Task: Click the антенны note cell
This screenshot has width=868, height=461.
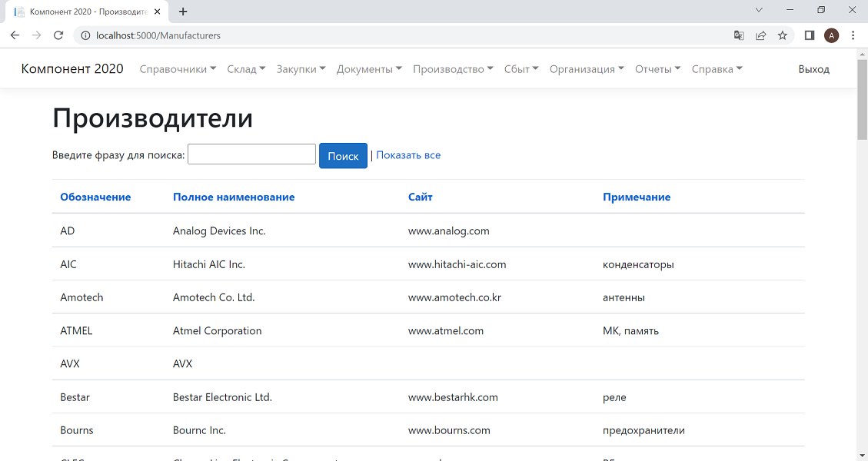Action: tap(624, 297)
